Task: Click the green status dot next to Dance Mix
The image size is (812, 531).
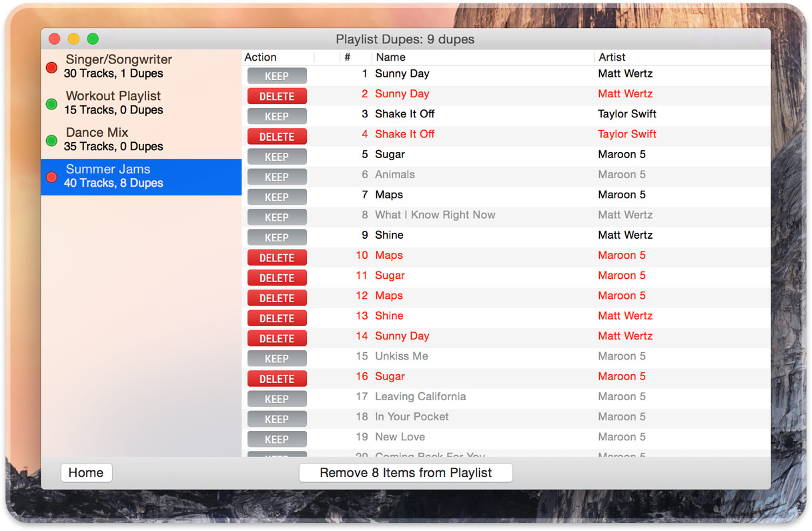Action: 51,140
